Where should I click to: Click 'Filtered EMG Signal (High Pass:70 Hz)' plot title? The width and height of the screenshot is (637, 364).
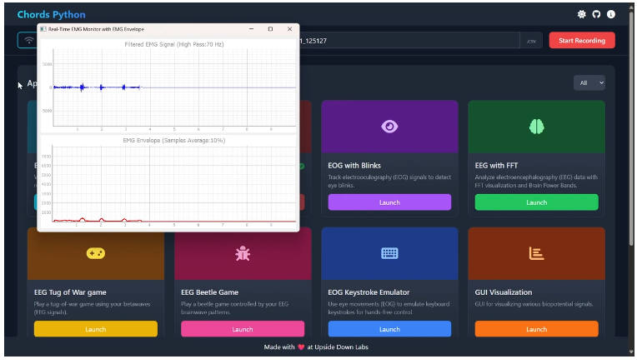[174, 44]
